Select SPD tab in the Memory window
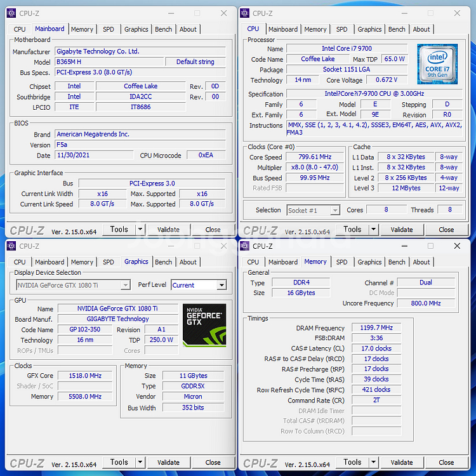 click(x=342, y=262)
